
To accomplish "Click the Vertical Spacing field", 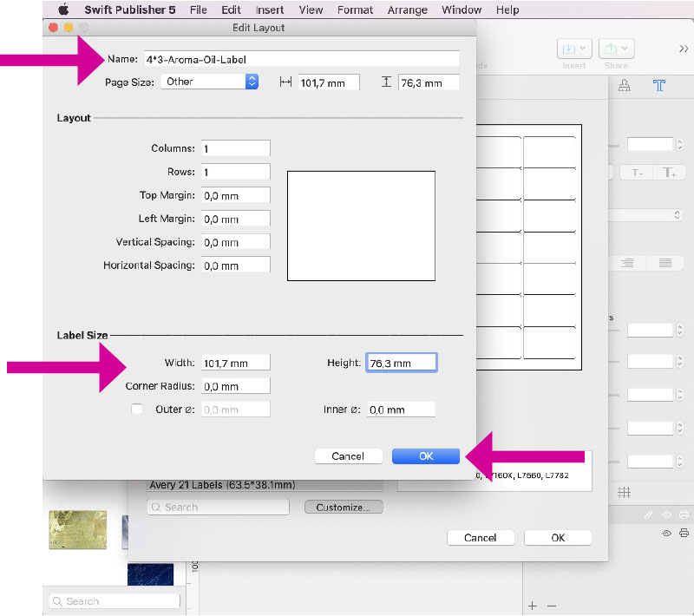I will pos(235,242).
